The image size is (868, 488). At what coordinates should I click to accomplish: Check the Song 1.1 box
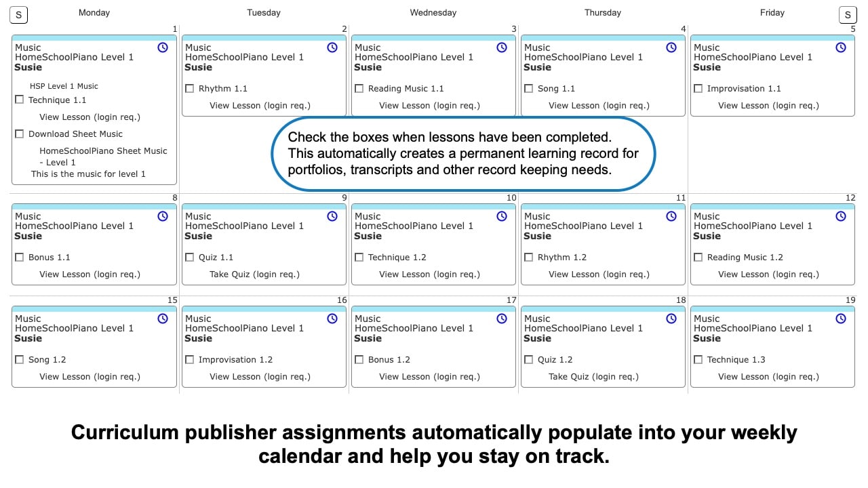click(x=529, y=88)
